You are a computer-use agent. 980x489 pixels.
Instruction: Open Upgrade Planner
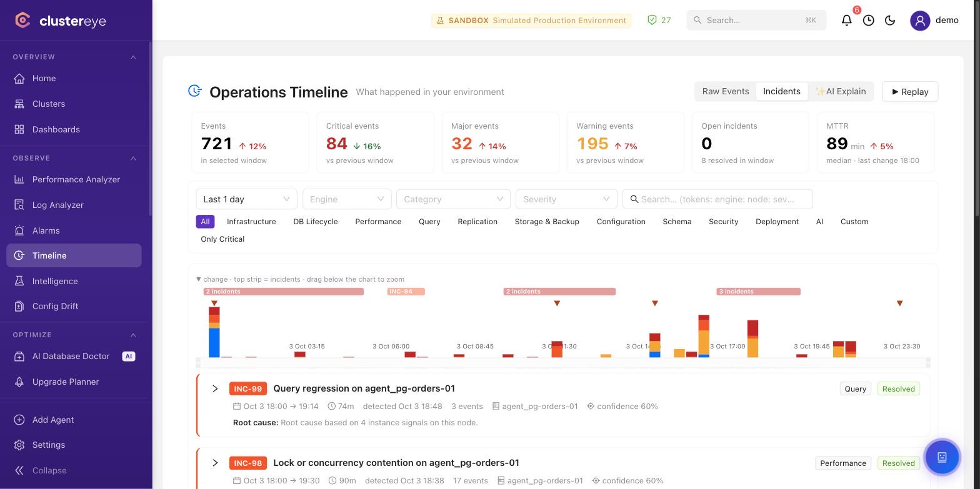[74, 382]
